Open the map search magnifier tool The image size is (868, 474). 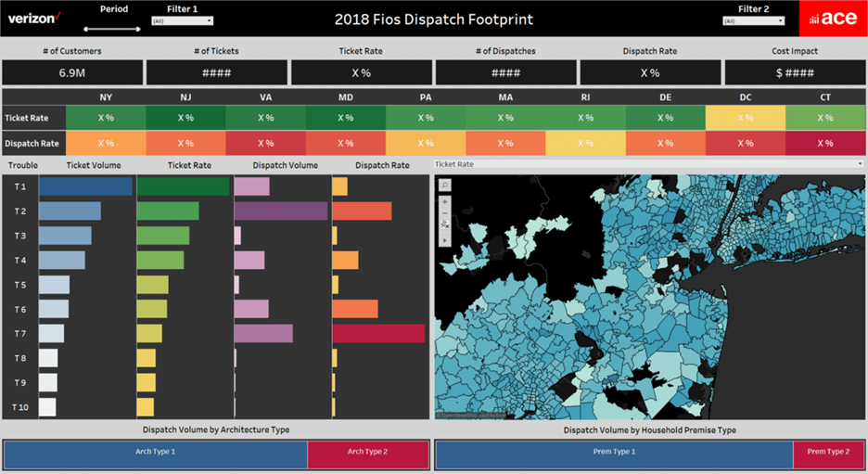[444, 185]
